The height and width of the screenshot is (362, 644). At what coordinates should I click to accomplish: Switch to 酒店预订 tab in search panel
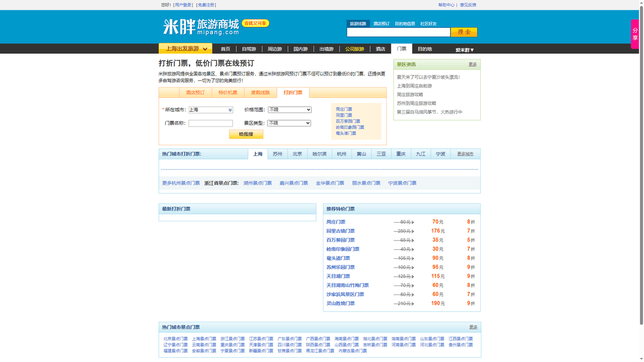pyautogui.click(x=195, y=93)
